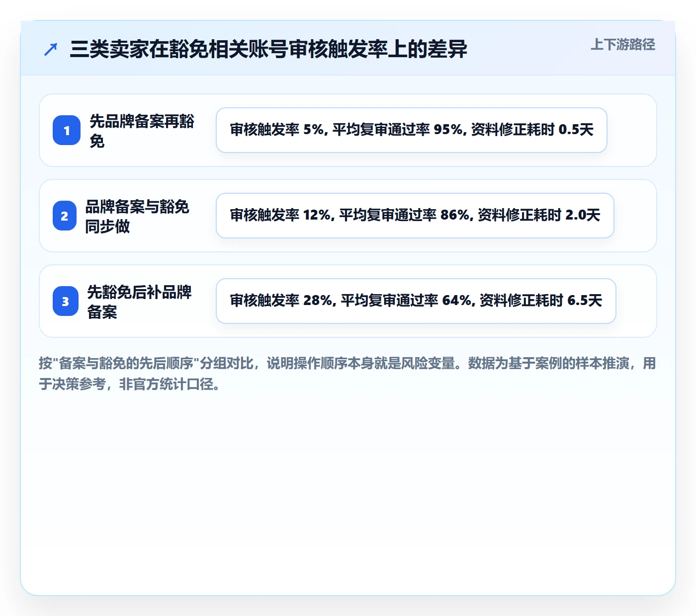Click the arrow icon beside the card title
Viewport: 696px width, 616px height.
tap(51, 49)
